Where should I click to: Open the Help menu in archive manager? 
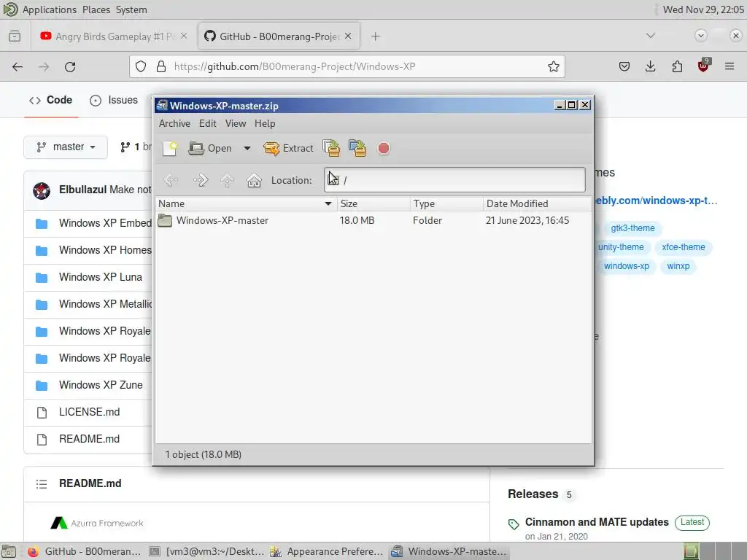265,123
